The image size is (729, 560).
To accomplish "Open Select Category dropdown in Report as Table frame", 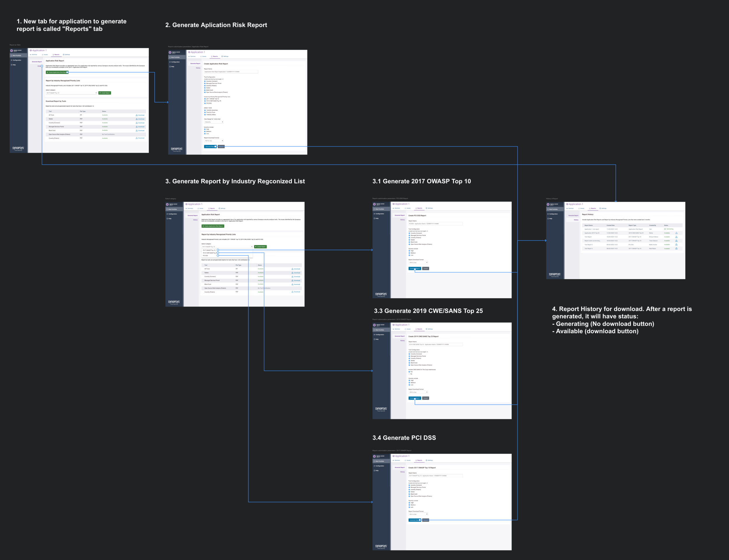I will click(x=71, y=93).
